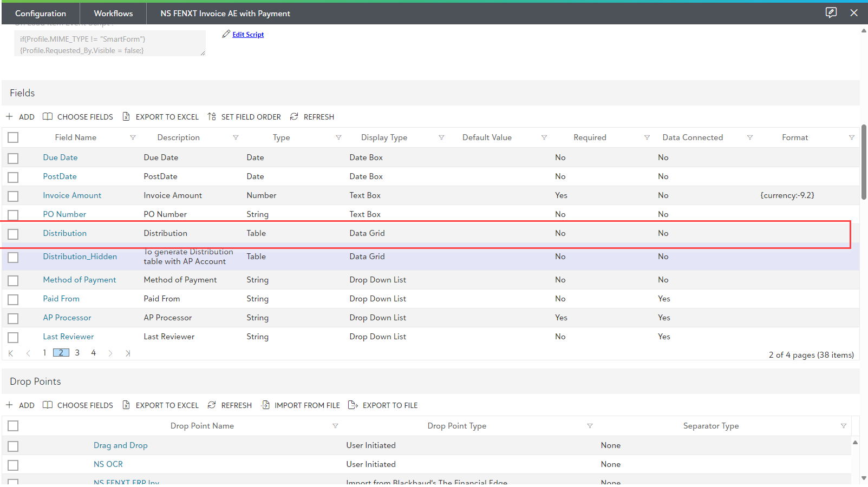Refresh the Fields grid
Viewport: 868px width, 487px height.
[x=312, y=117]
